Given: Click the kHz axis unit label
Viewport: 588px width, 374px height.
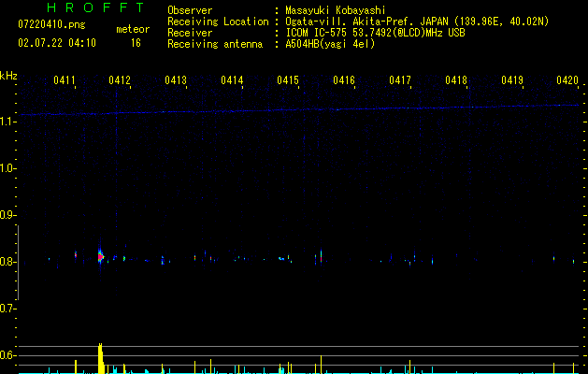Looking at the screenshot, I should point(8,76).
